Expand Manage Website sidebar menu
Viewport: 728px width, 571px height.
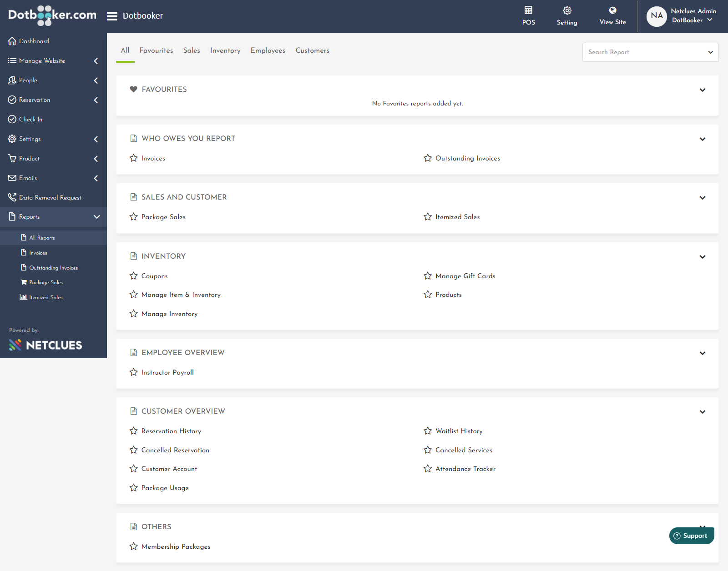[x=53, y=60]
